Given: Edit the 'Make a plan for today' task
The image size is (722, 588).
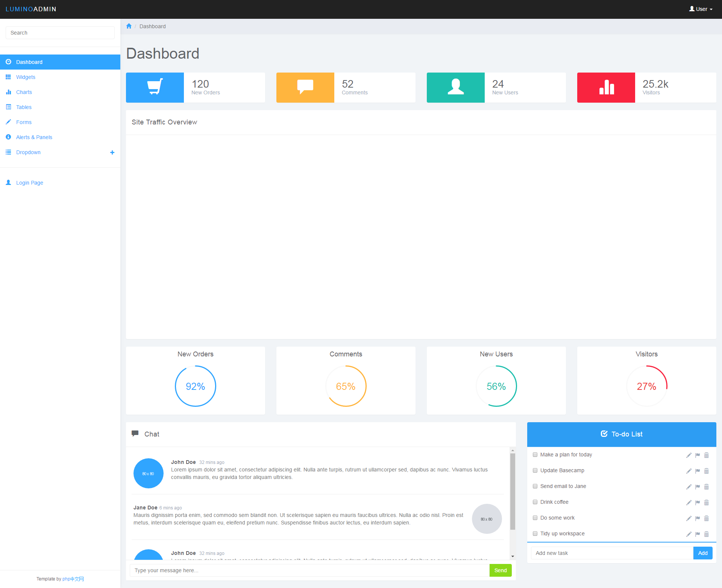Looking at the screenshot, I should pos(689,455).
